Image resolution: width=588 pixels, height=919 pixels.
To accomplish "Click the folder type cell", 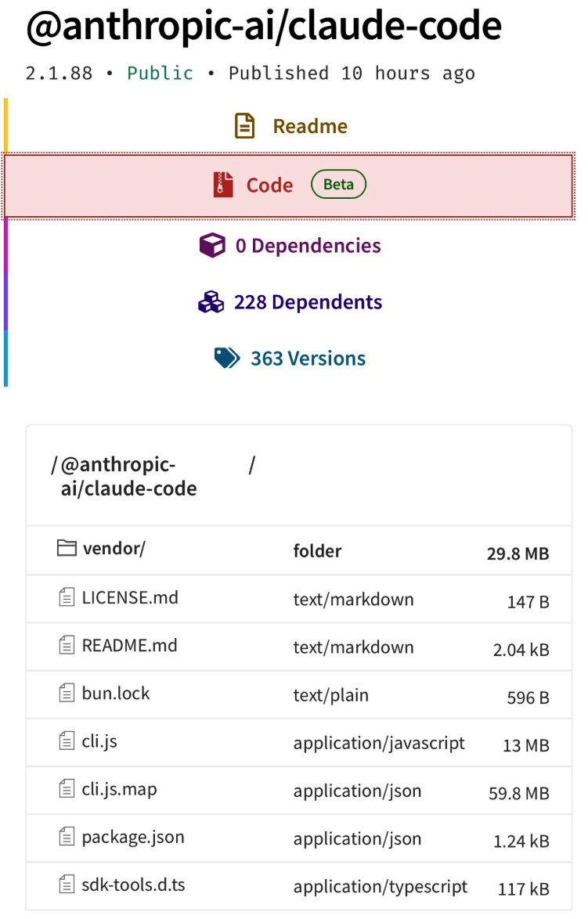I will tap(317, 551).
